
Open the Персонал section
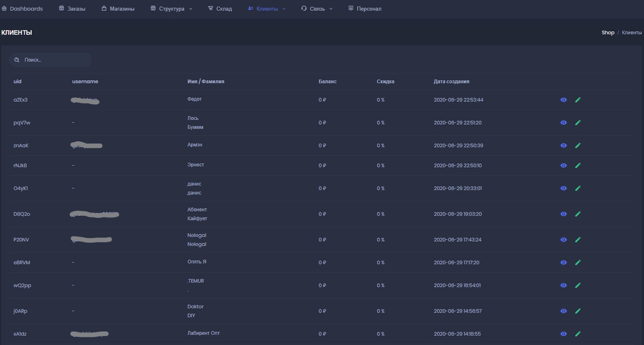tap(365, 9)
